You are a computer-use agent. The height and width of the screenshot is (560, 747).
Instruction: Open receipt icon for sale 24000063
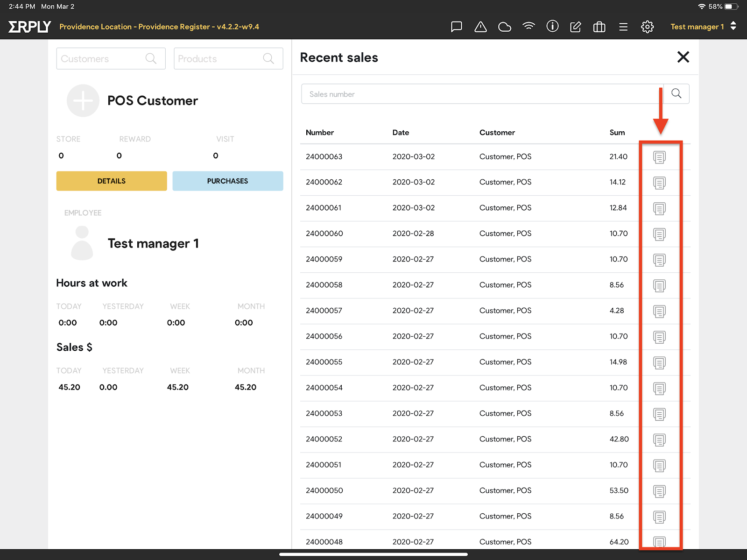pos(659,157)
